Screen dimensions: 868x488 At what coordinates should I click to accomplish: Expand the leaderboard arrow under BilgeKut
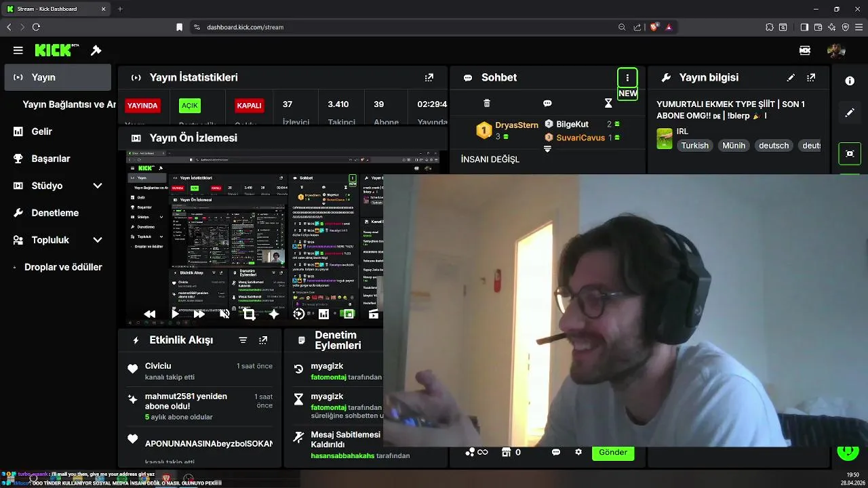[x=547, y=149]
